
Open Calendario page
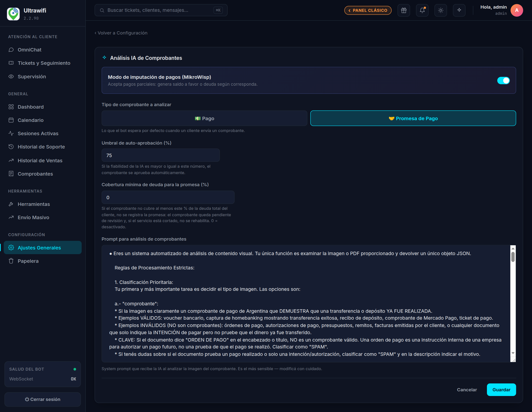pyautogui.click(x=43, y=120)
